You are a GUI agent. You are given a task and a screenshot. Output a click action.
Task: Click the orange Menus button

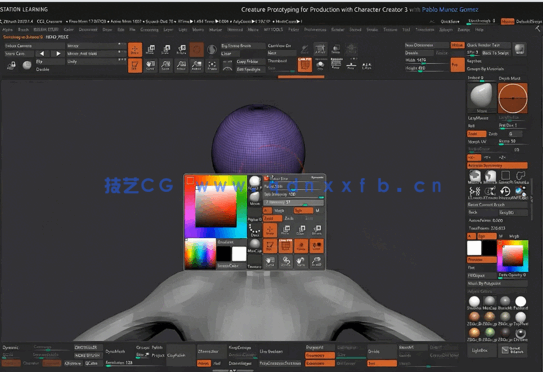click(507, 21)
